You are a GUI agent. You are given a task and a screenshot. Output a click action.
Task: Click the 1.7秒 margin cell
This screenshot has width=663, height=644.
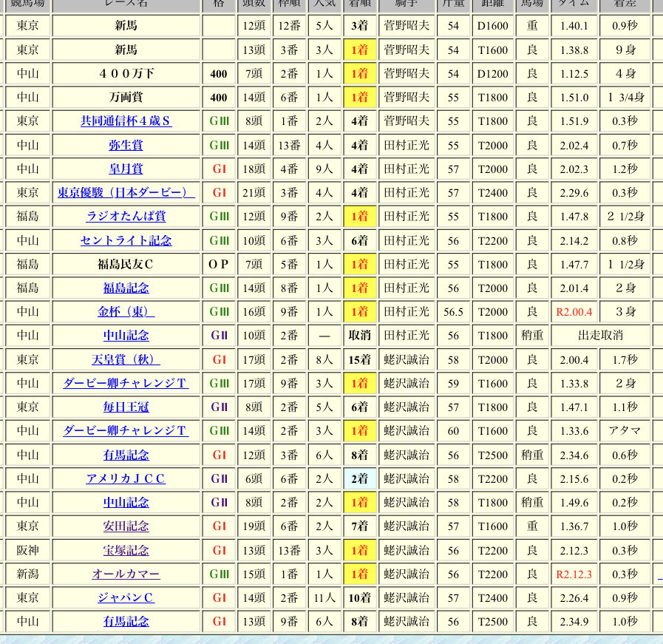625,359
